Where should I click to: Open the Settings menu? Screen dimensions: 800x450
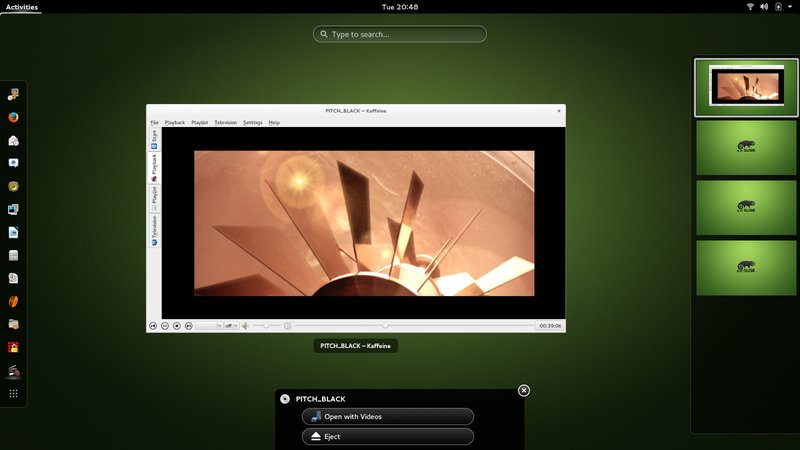[253, 122]
